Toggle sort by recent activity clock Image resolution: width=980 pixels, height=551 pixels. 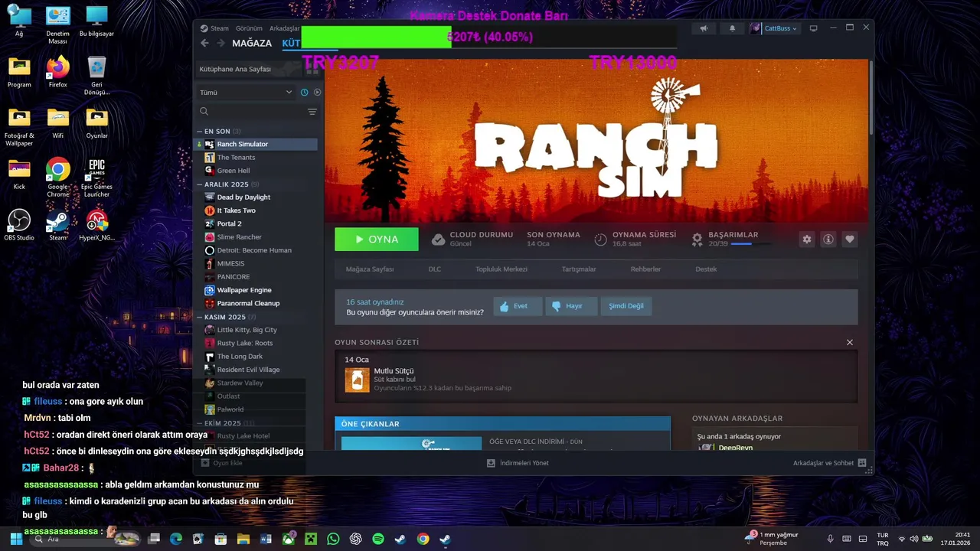pos(304,93)
